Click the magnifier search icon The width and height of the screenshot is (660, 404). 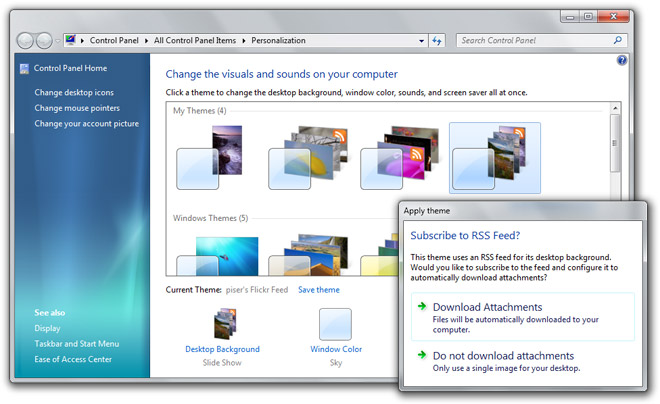point(617,40)
